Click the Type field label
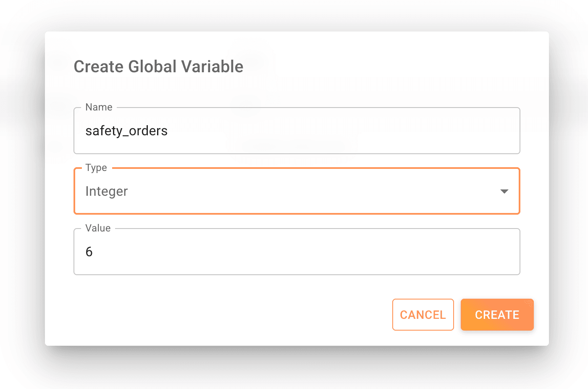 pyautogui.click(x=96, y=168)
